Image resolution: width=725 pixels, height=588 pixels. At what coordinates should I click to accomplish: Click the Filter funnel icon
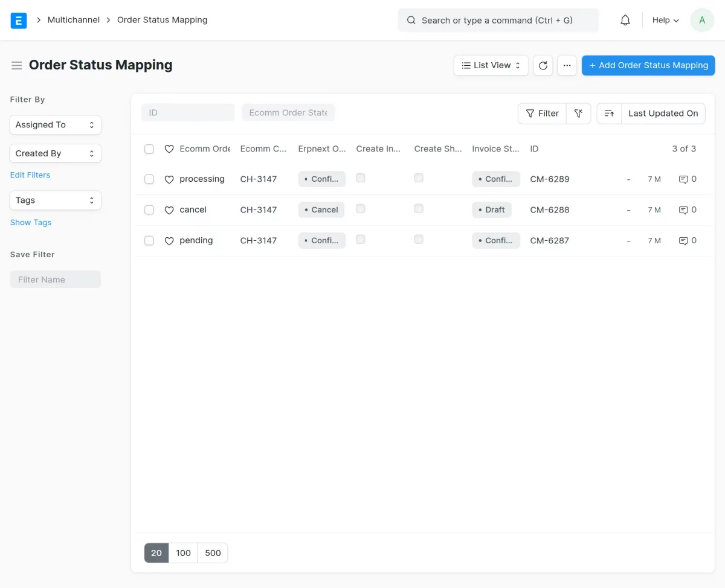pos(541,113)
